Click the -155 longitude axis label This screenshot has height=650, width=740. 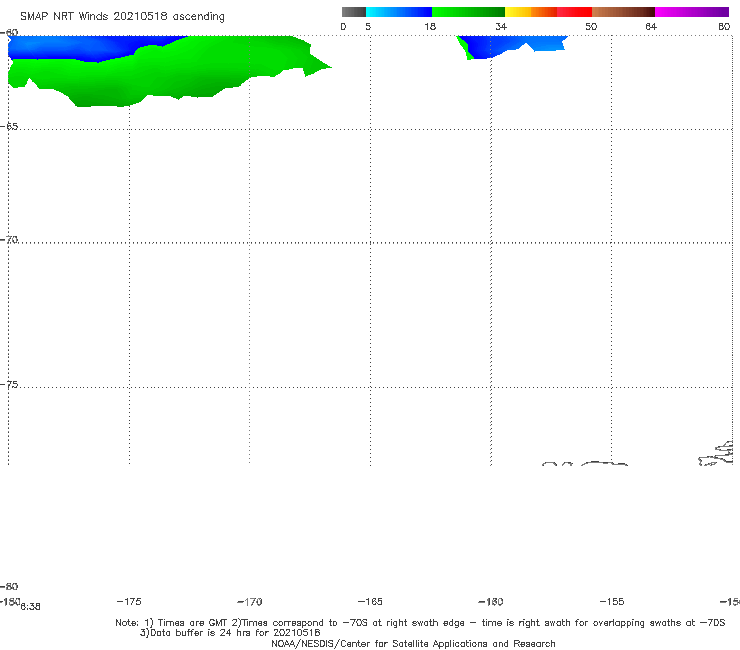[612, 601]
